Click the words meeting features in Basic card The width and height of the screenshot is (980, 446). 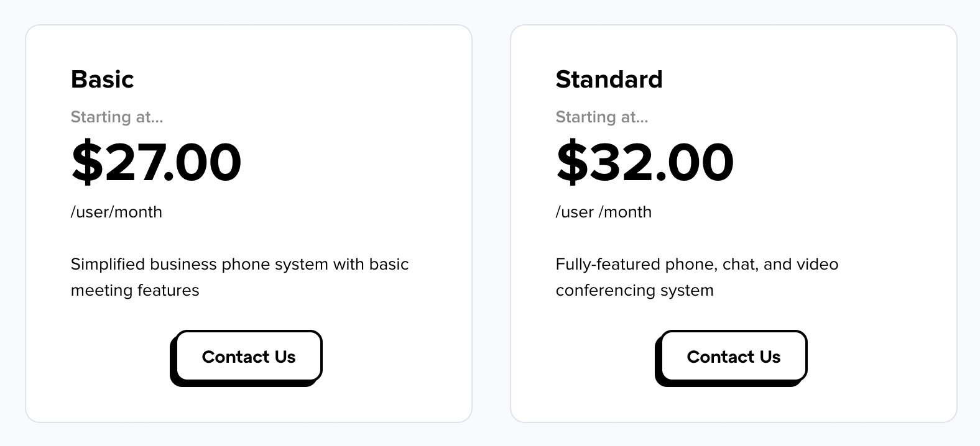135,290
